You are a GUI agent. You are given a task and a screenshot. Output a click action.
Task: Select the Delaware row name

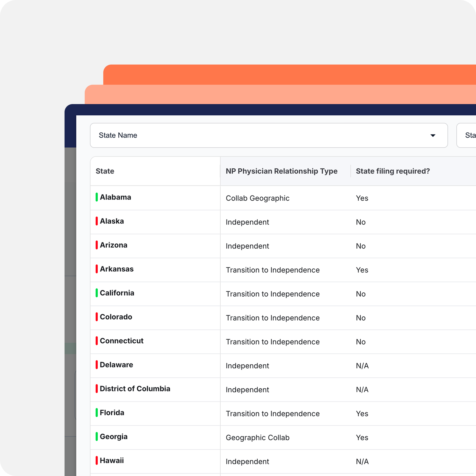pyautogui.click(x=116, y=365)
